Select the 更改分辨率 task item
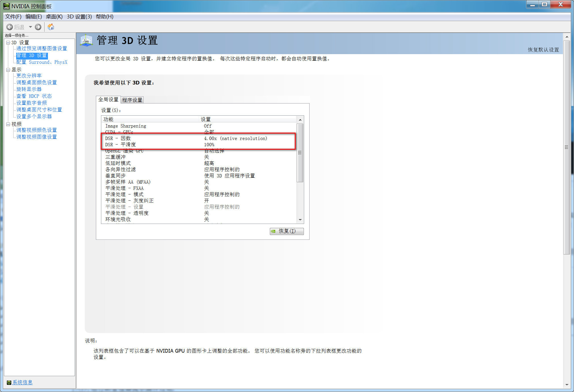The image size is (574, 392). [29, 76]
